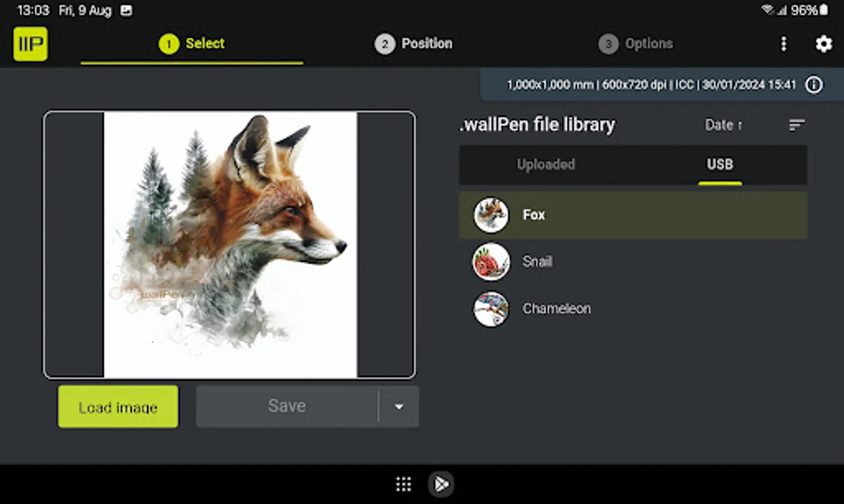844x504 pixels.
Task: Expand the step 3 Options section
Action: point(635,44)
